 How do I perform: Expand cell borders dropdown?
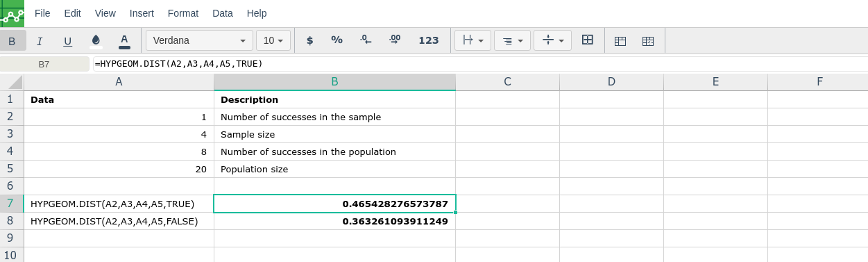(x=473, y=40)
